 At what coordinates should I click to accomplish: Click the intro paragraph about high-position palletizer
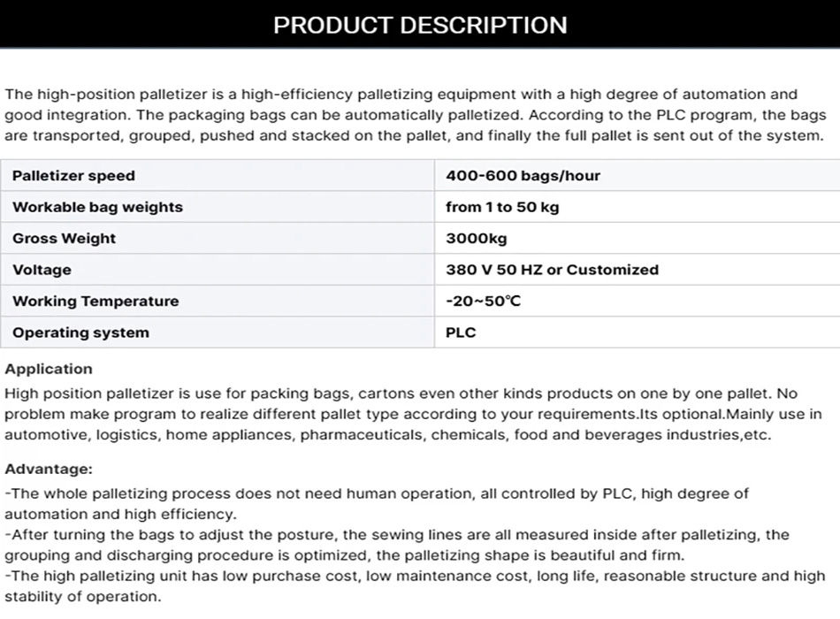click(x=414, y=115)
